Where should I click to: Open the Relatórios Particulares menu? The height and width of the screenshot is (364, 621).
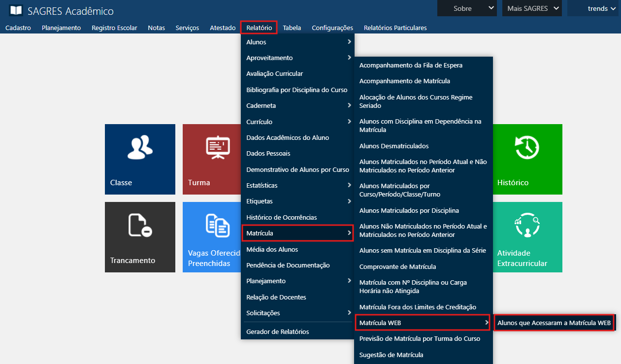click(x=395, y=28)
